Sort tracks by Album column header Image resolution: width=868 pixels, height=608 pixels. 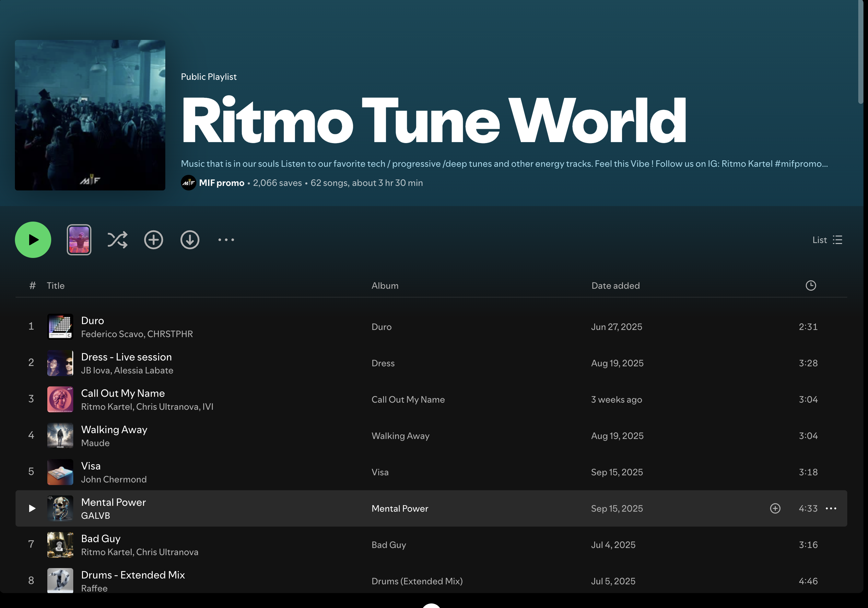click(385, 286)
